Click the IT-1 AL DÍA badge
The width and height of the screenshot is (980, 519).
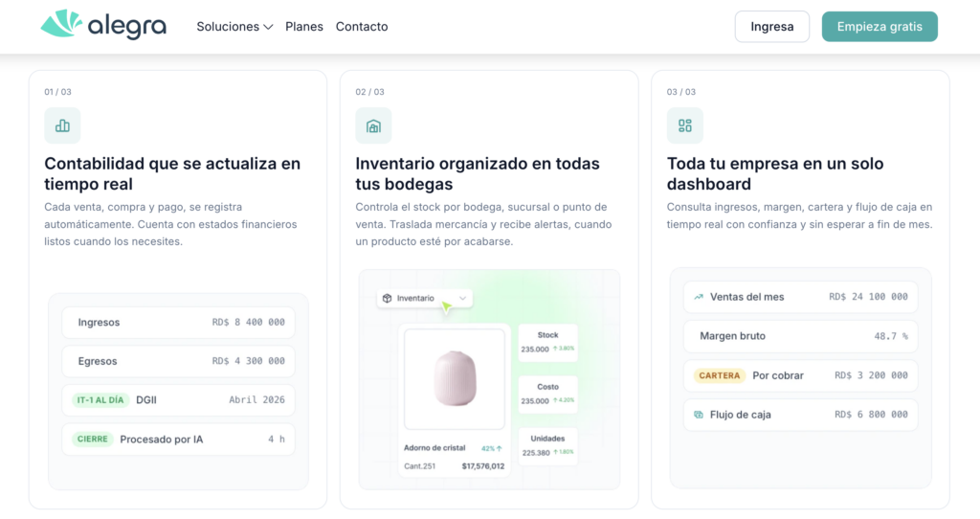[100, 400]
